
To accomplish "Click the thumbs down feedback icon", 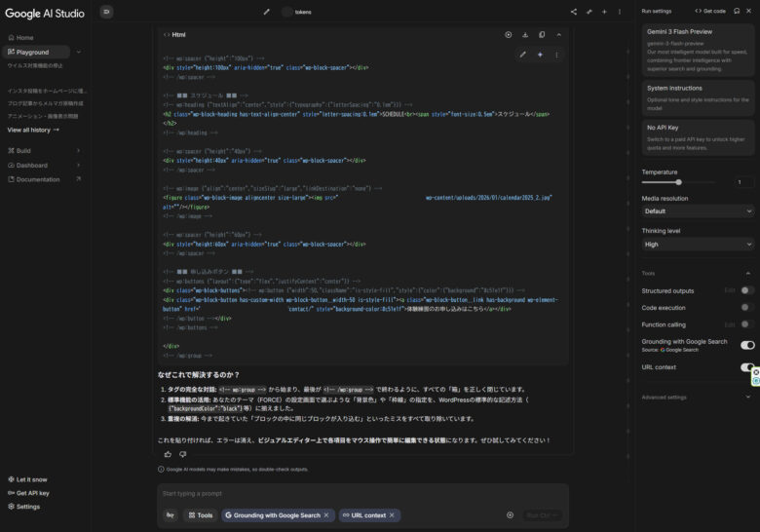I will point(182,454).
